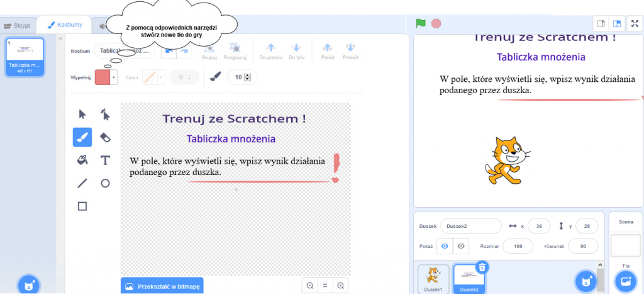Viewport: 644px width, 294px height.
Task: Adjust outline width stepper
Action: pos(189,77)
